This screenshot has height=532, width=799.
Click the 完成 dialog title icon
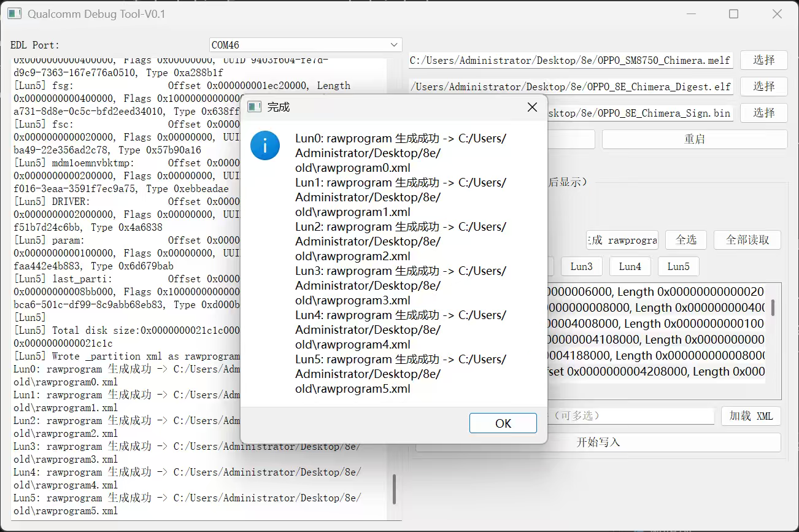click(x=254, y=107)
